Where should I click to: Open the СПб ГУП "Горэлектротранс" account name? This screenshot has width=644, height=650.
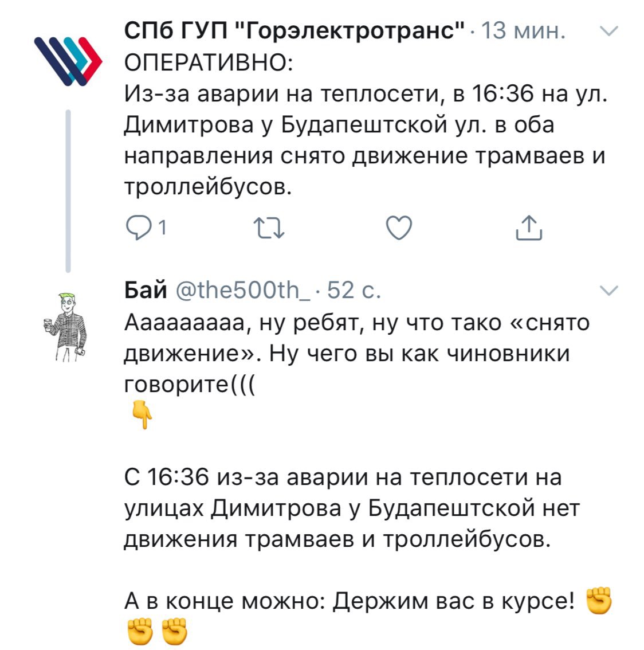[294, 31]
